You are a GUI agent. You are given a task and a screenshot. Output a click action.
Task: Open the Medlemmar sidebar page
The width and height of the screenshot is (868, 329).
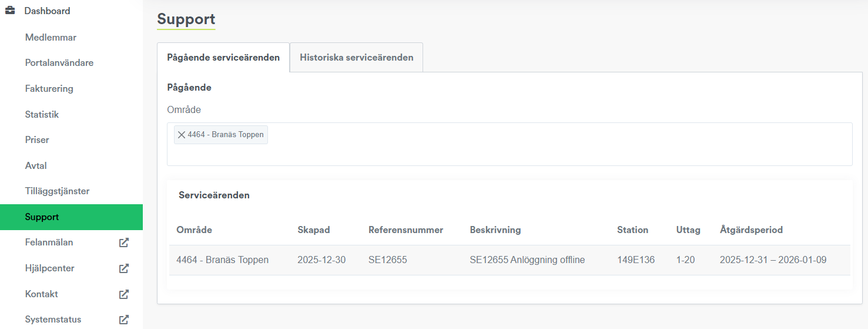coord(51,37)
